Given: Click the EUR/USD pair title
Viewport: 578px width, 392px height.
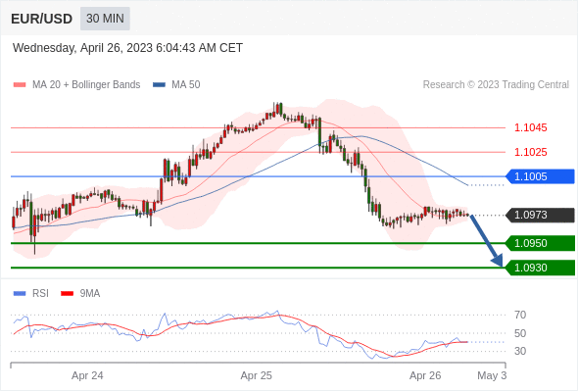Looking at the screenshot, I should [x=42, y=19].
